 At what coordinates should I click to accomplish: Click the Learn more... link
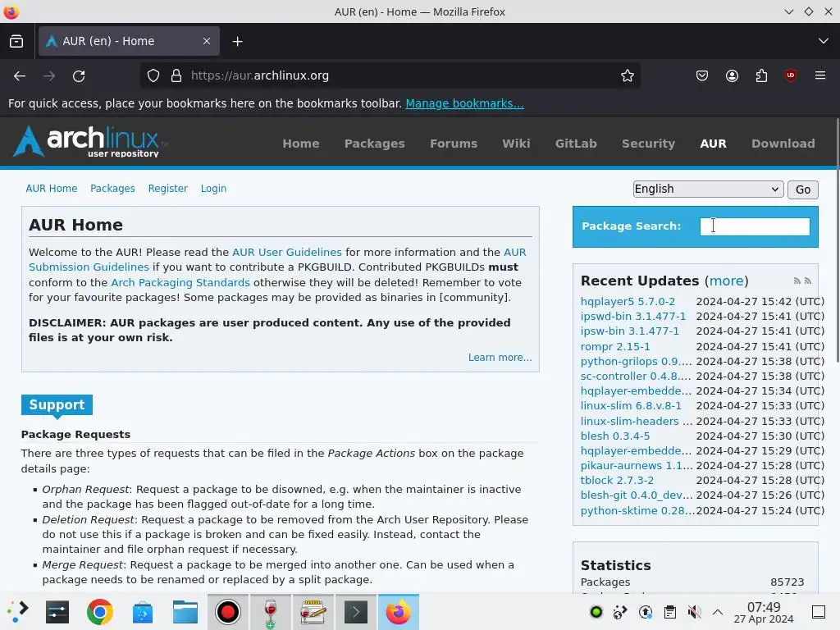click(500, 358)
